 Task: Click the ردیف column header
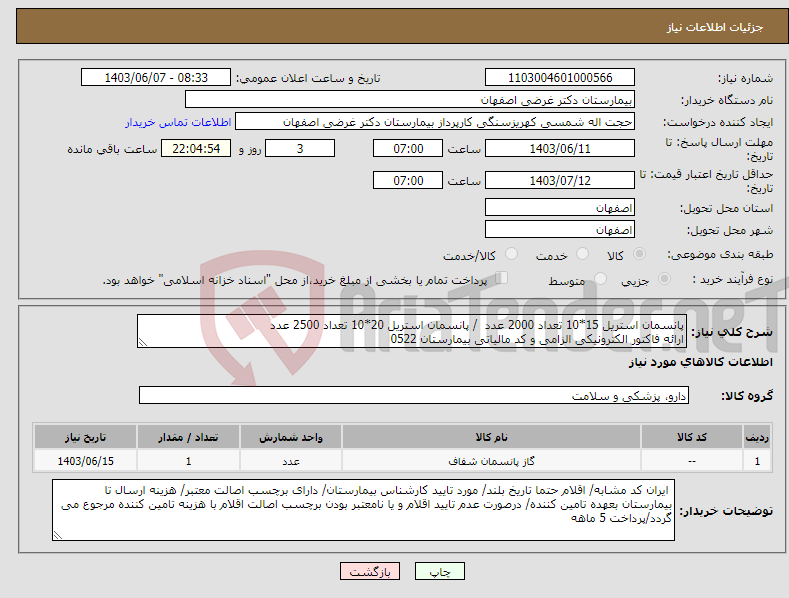click(x=757, y=437)
